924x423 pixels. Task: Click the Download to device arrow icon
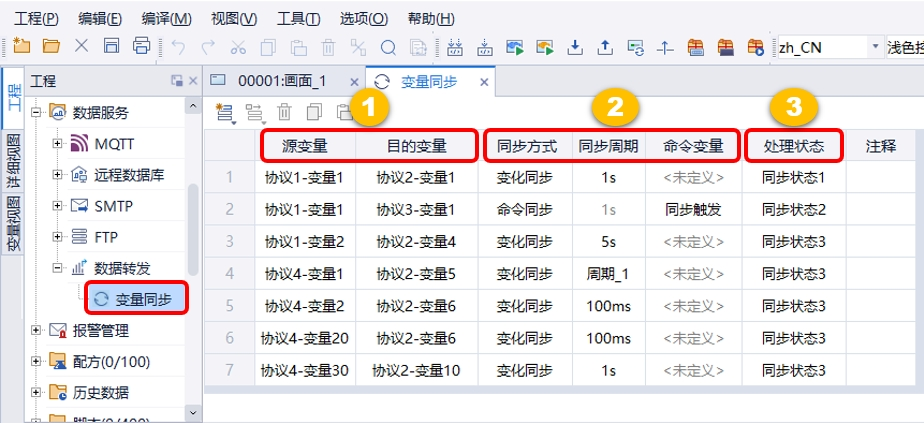tap(575, 47)
